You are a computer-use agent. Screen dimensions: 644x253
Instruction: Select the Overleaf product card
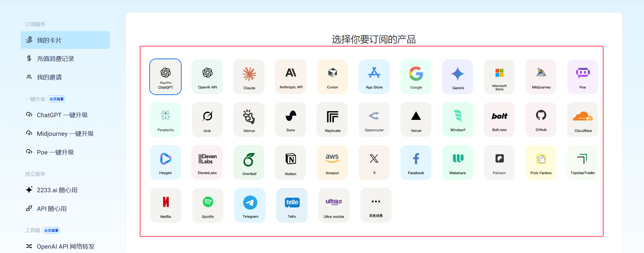pos(249,163)
